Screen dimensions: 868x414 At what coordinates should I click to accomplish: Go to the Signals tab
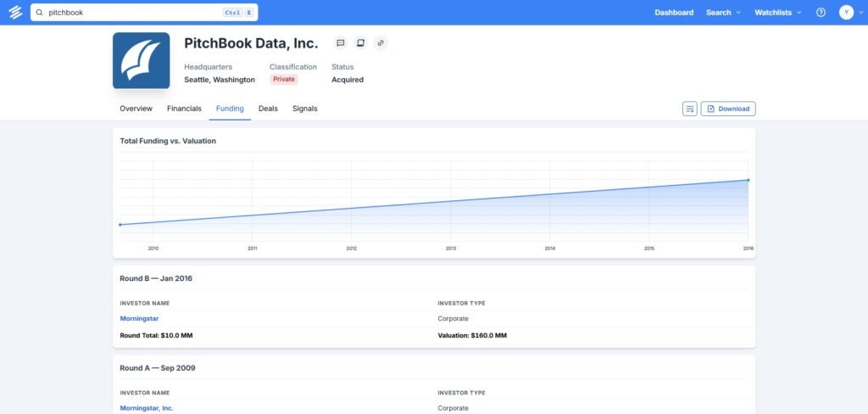coord(305,109)
